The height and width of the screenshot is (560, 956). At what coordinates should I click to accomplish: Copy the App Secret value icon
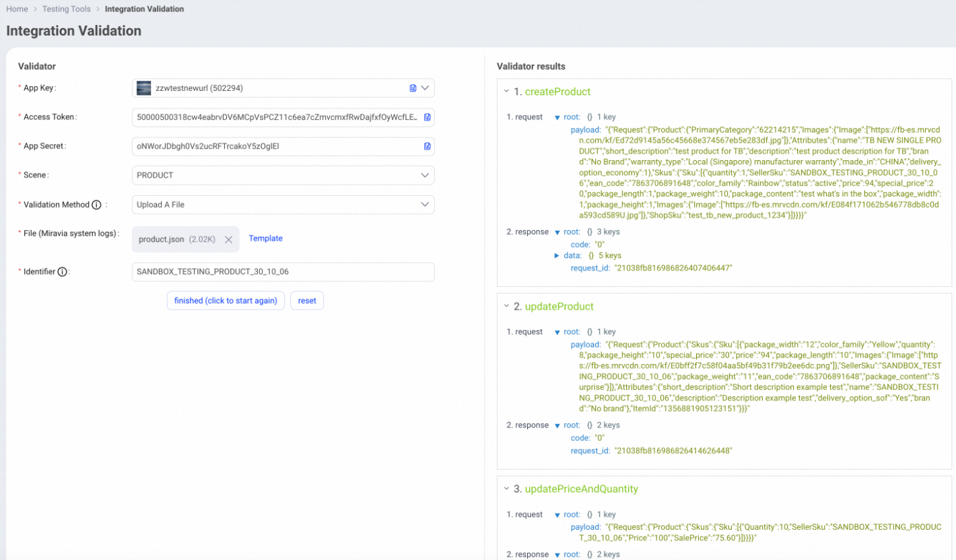427,146
